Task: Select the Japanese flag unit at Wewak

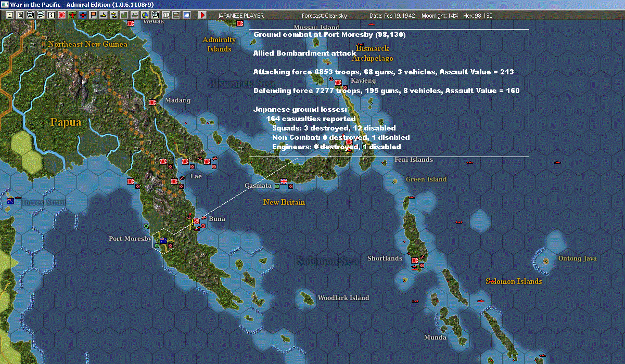Action: (x=131, y=23)
